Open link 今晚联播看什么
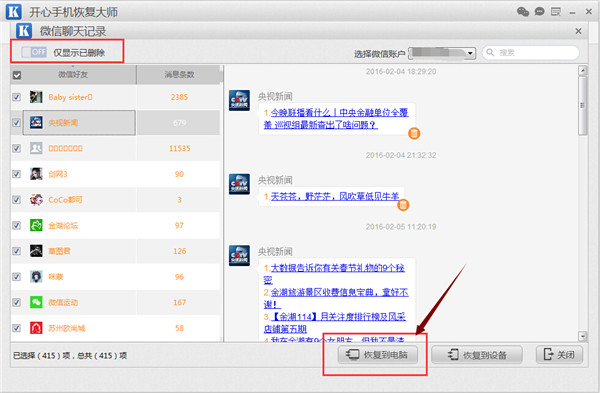Image resolution: width=600 pixels, height=393 pixels. pos(336,119)
